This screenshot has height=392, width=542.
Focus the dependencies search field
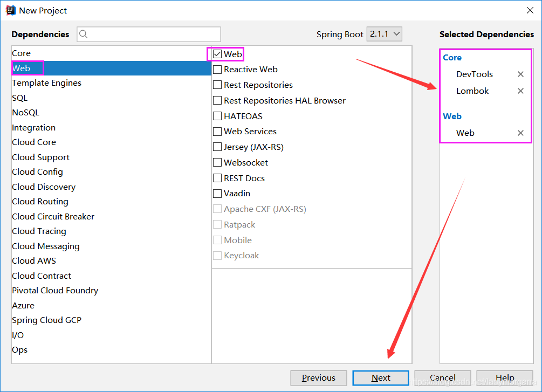point(149,34)
